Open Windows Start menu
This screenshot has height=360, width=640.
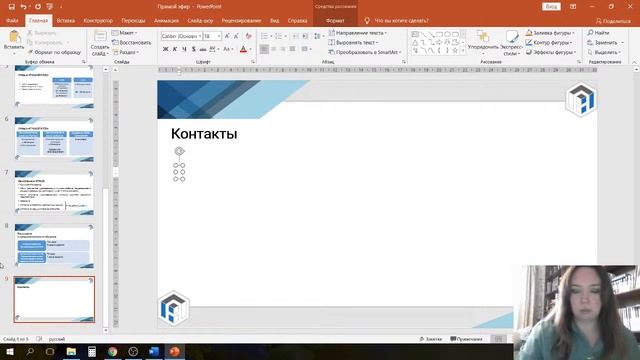coord(9,351)
